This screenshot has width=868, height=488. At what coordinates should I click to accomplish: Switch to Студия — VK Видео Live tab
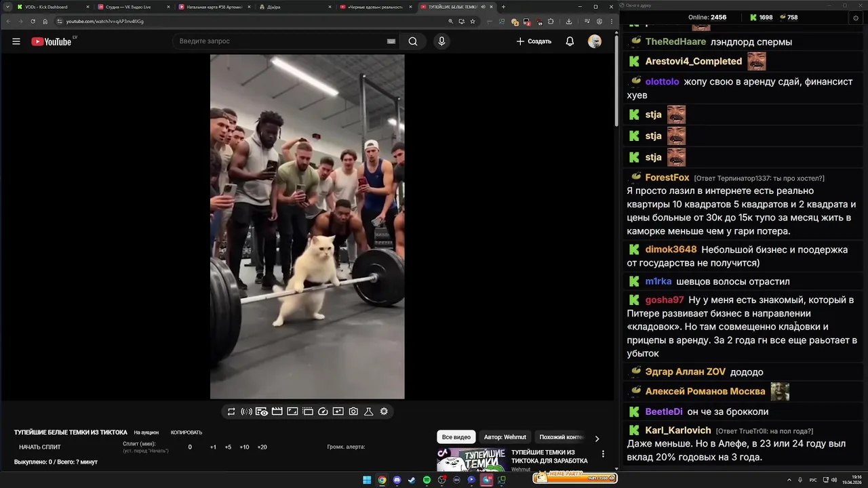[132, 7]
